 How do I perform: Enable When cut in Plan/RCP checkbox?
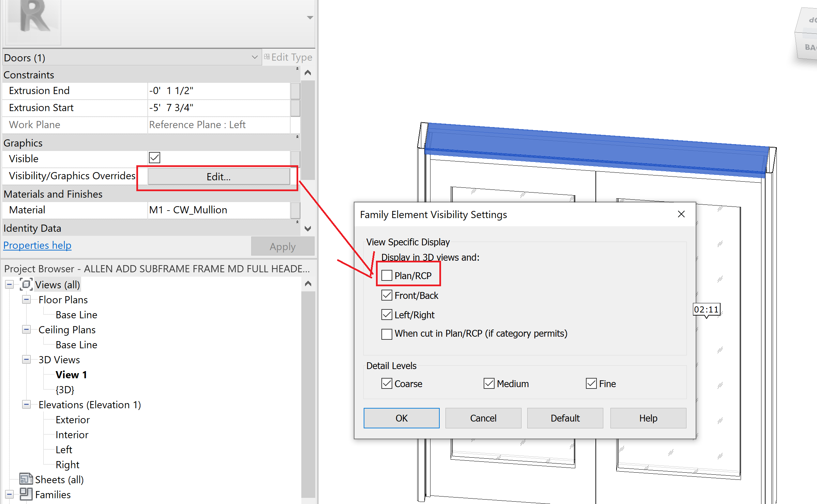[x=387, y=334]
